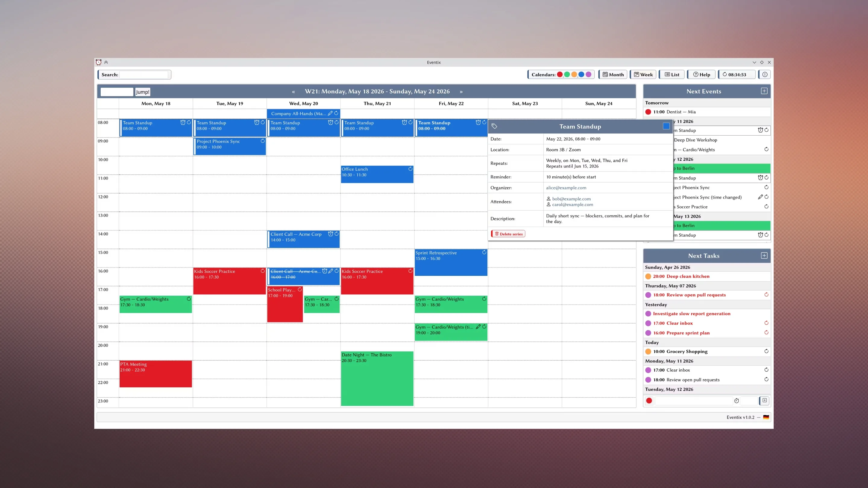
Task: Click add button in new task row
Action: 764,400
